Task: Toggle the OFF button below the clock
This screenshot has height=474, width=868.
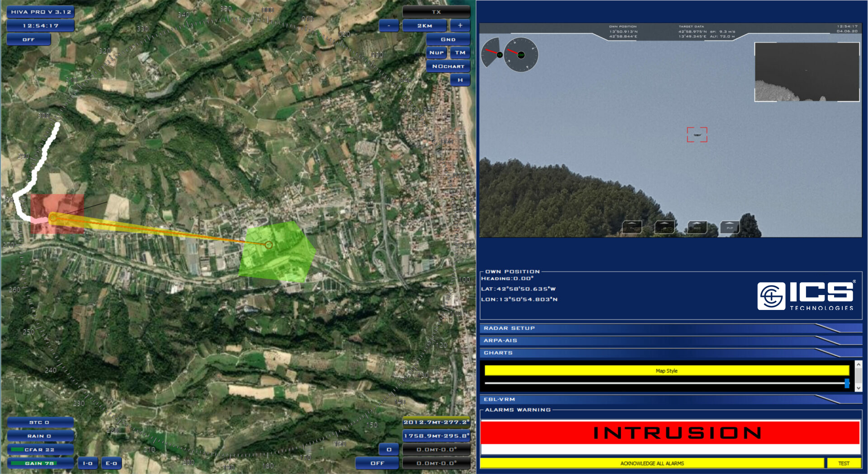Action: (28, 40)
